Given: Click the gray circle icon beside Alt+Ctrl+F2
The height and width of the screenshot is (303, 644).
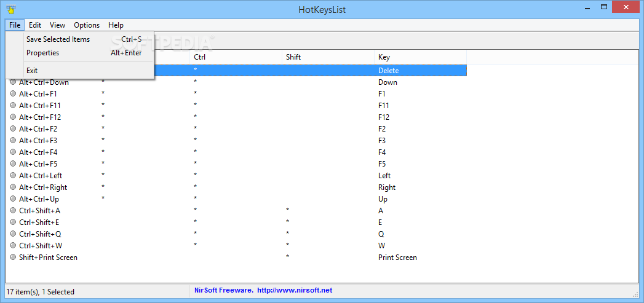Looking at the screenshot, I should click(13, 128).
